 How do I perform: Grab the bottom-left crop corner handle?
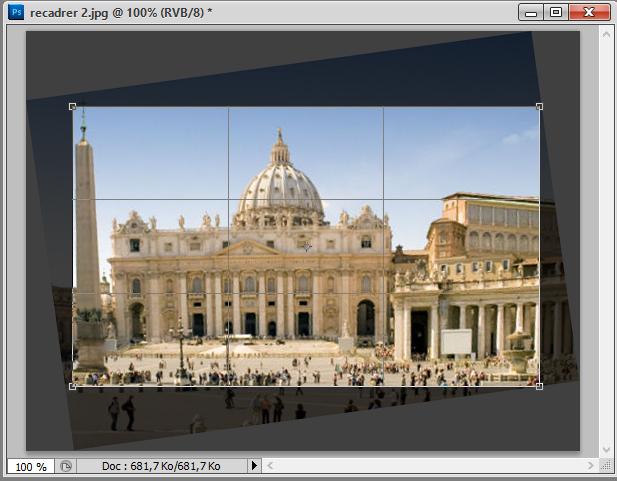[73, 386]
